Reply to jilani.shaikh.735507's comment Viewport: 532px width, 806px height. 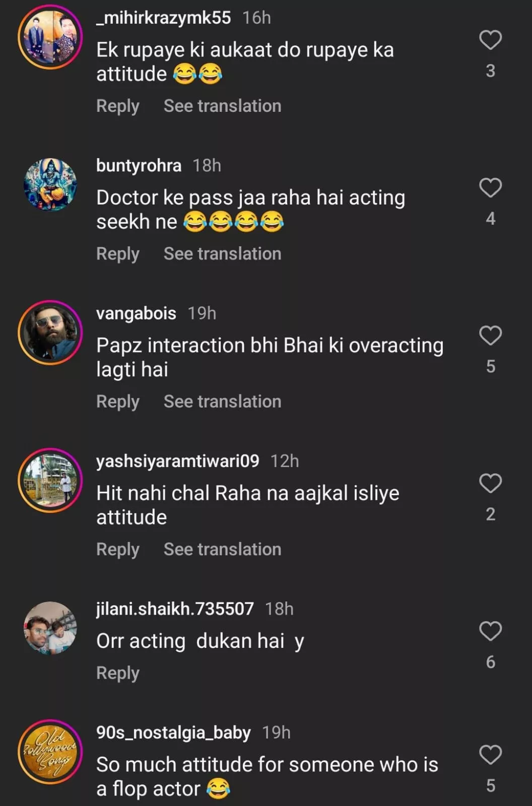(x=118, y=673)
